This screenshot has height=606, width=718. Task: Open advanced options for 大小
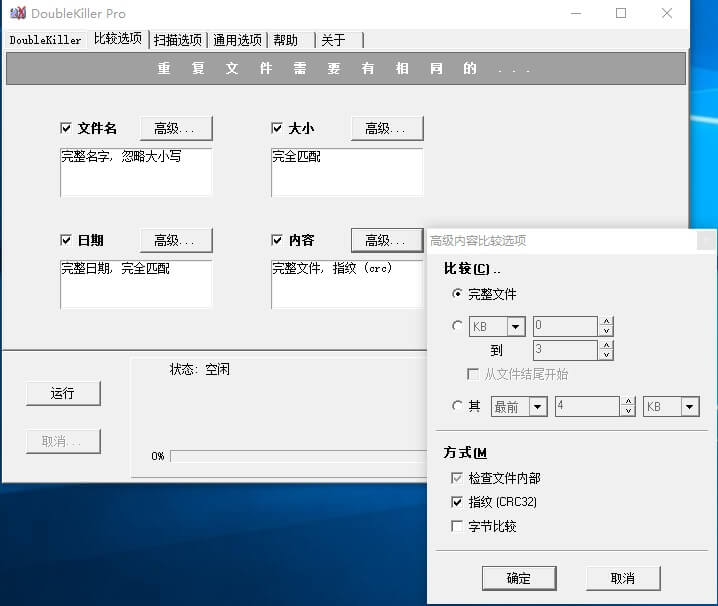387,128
